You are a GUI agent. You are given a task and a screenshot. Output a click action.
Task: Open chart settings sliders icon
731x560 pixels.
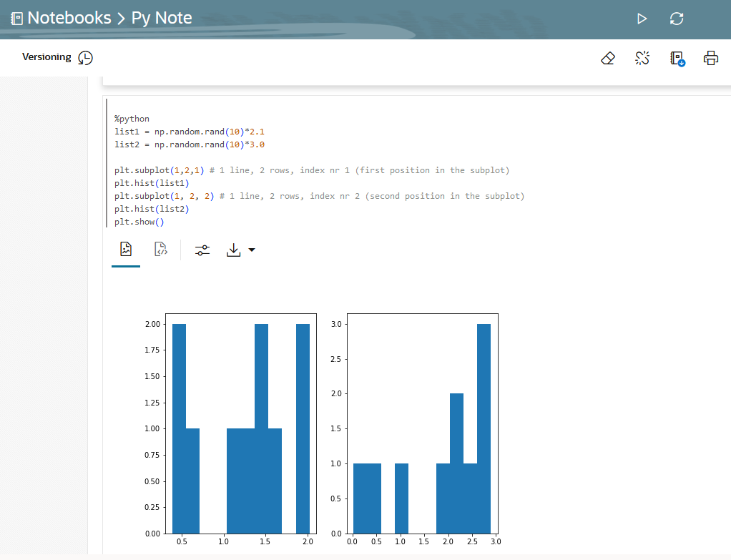[x=202, y=250]
